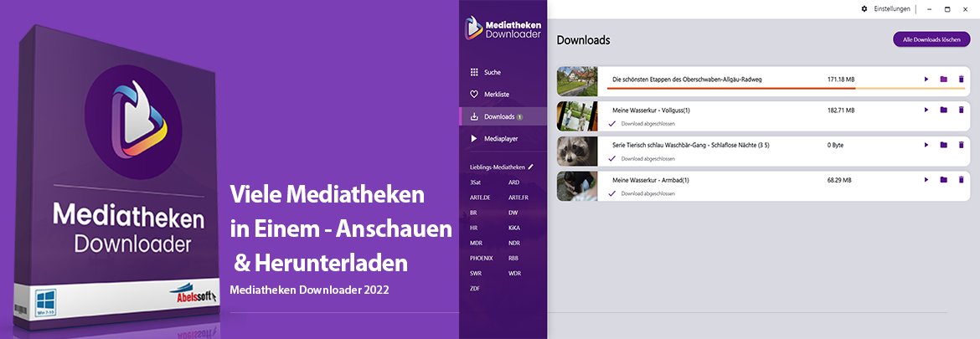Open the ZDF mediathek

click(476, 288)
